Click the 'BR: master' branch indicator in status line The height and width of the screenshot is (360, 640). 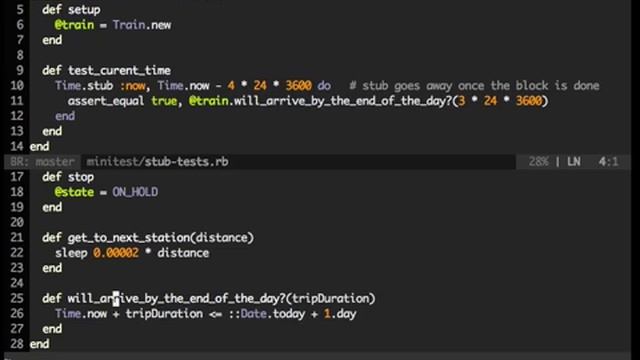42,162
